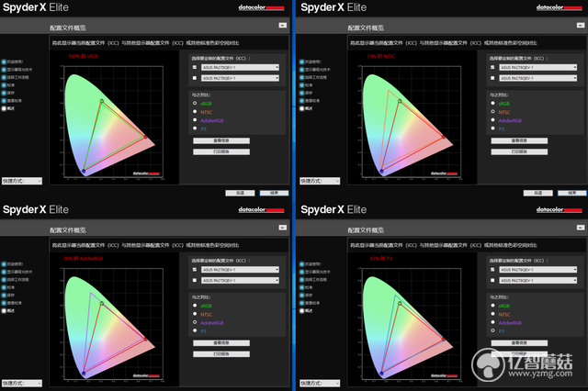Click the '83% 的 P3' coverage text

click(380, 259)
